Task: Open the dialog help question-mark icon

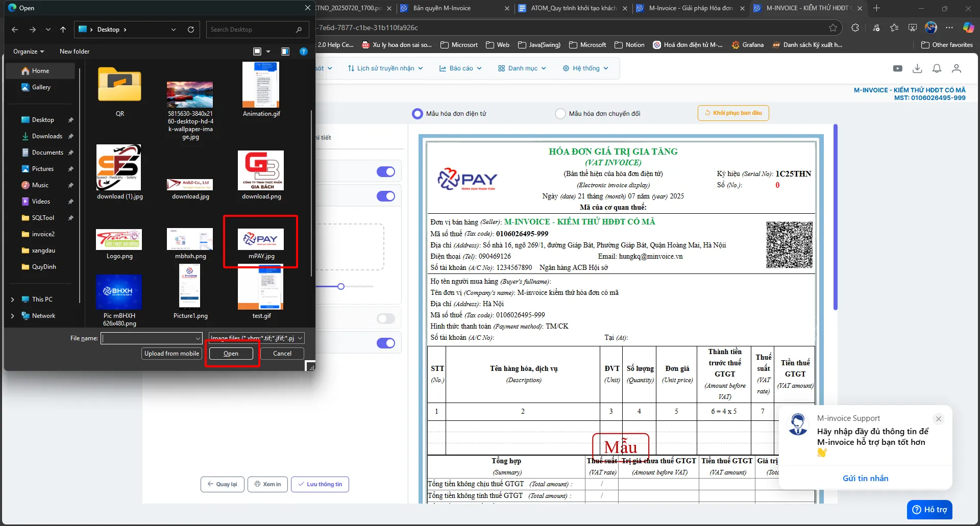Action: (x=304, y=52)
